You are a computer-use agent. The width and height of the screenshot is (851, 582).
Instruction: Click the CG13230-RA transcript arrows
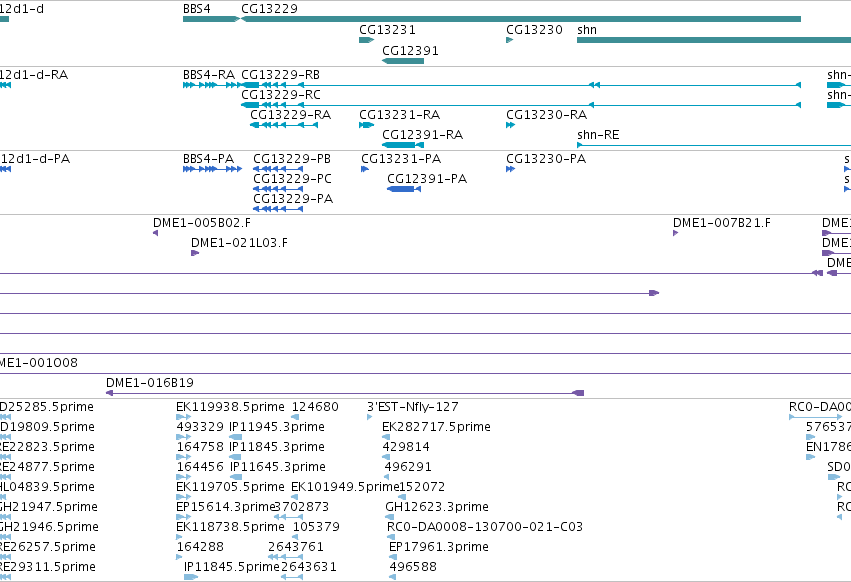[510, 125]
